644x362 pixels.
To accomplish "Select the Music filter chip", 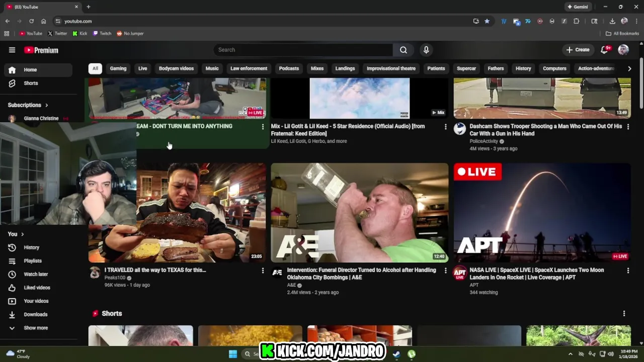I will point(212,68).
